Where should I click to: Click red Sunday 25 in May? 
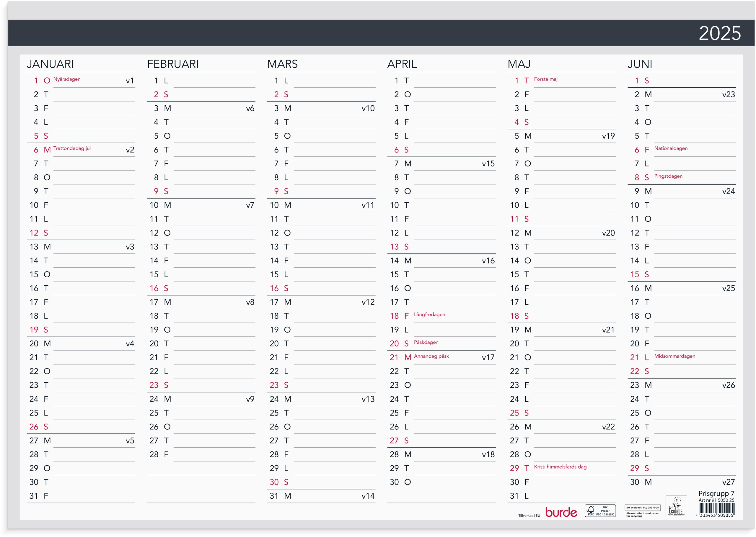point(561,413)
